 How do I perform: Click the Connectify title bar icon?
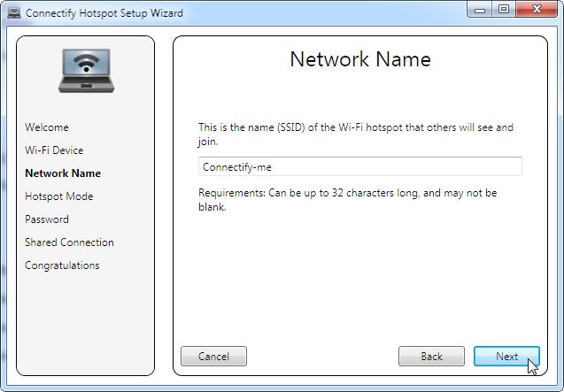coord(14,12)
